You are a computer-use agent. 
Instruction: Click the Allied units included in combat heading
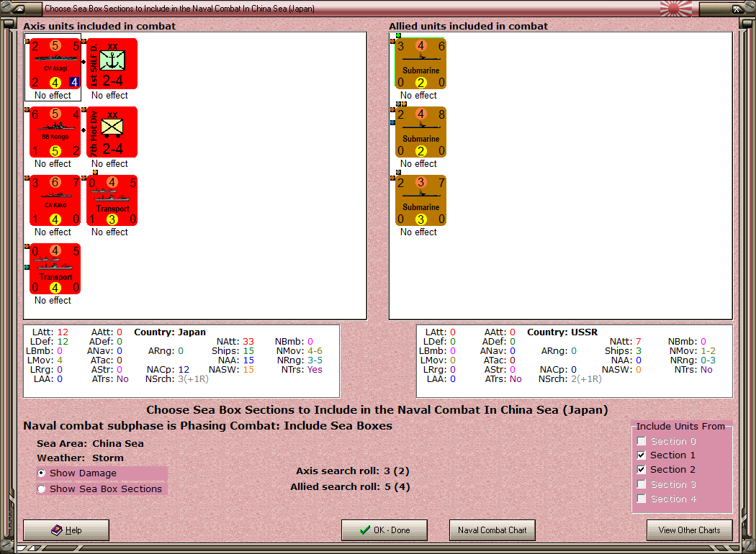pos(468,26)
